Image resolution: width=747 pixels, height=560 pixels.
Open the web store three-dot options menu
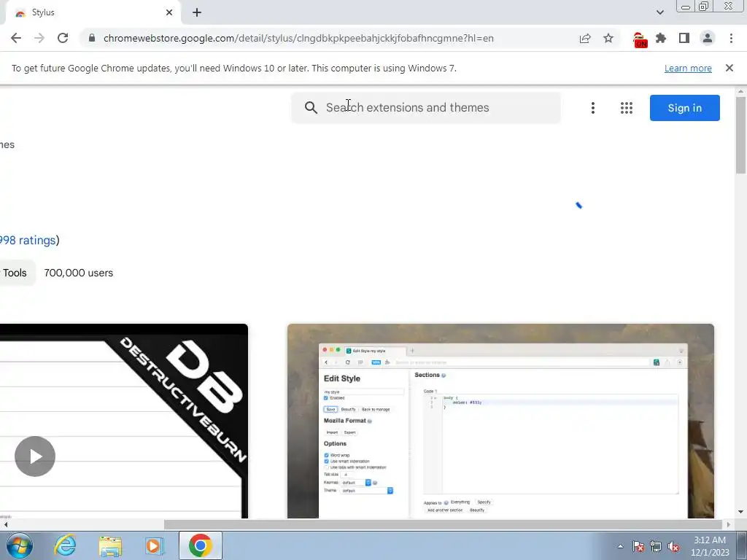coord(592,108)
